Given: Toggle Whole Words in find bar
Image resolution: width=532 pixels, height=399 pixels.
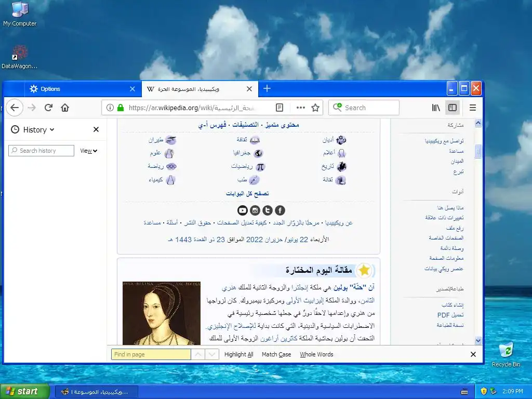Looking at the screenshot, I should pos(316,354).
